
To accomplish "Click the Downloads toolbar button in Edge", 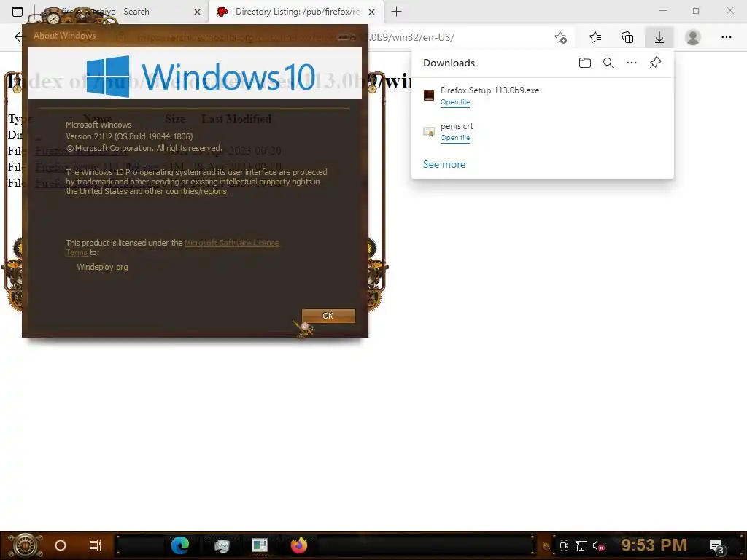I will pyautogui.click(x=659, y=37).
